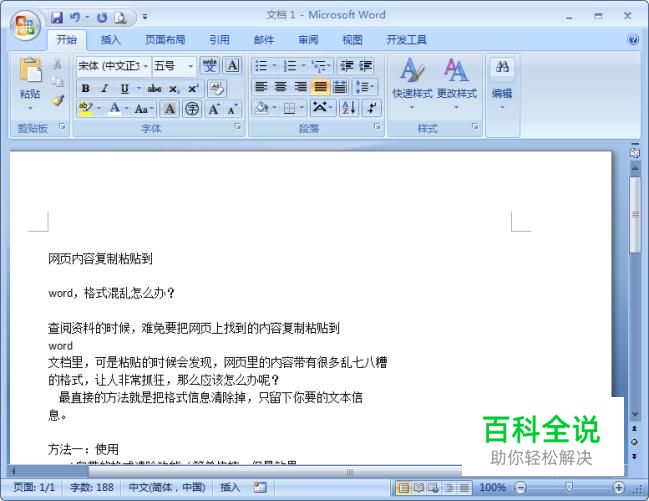Sort text with A-Z icon
The height and width of the screenshot is (501, 649).
(x=349, y=108)
